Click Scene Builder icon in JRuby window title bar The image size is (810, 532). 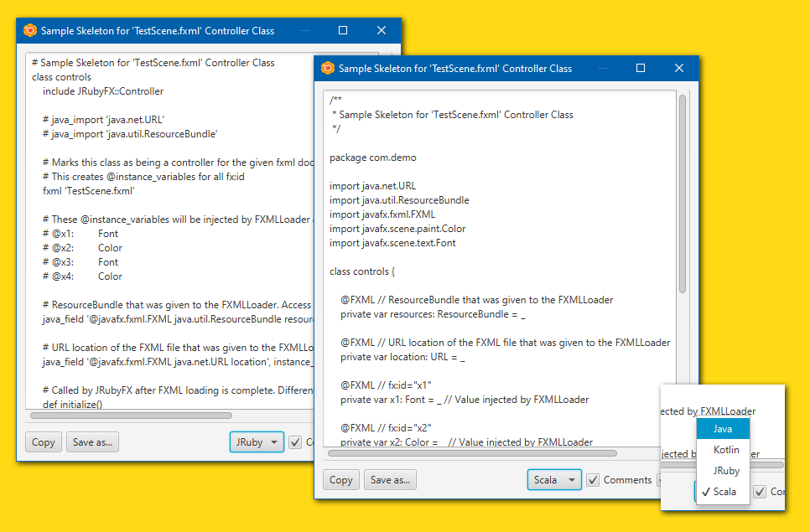coord(30,30)
